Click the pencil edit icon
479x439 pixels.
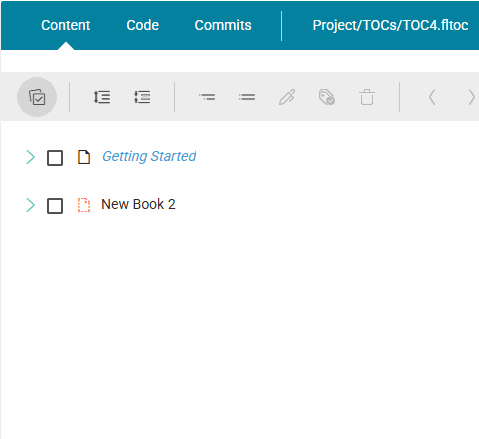(287, 97)
